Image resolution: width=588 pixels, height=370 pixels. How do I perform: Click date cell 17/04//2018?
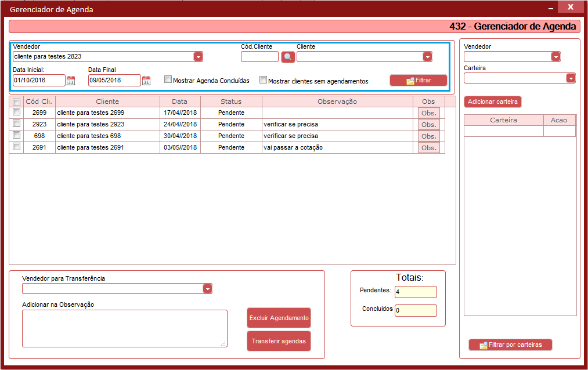180,113
